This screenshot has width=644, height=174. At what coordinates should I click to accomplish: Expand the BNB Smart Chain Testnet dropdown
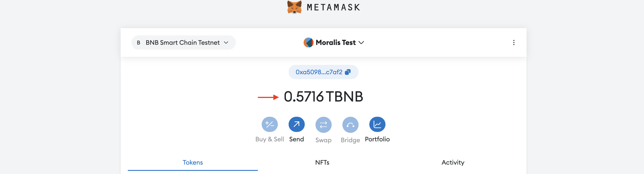[183, 43]
